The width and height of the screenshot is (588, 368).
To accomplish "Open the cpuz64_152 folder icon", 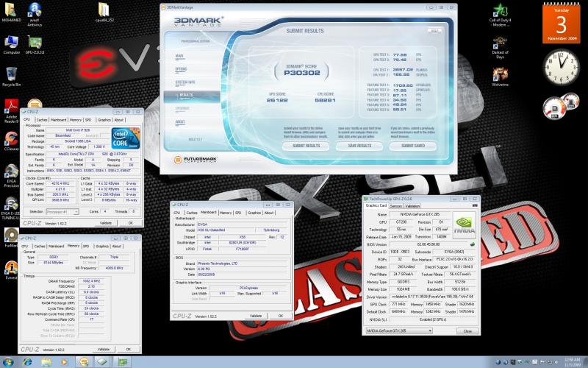I will [x=104, y=12].
